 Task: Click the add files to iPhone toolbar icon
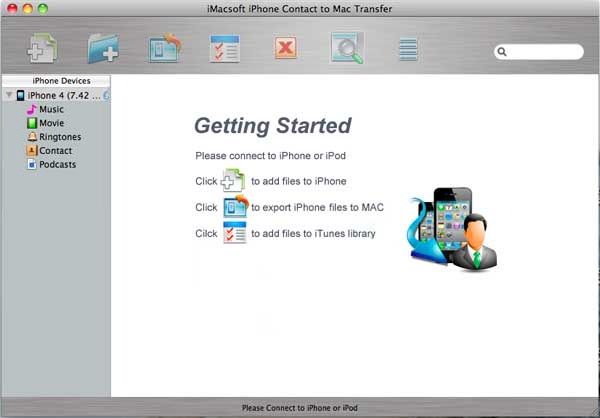pos(42,48)
